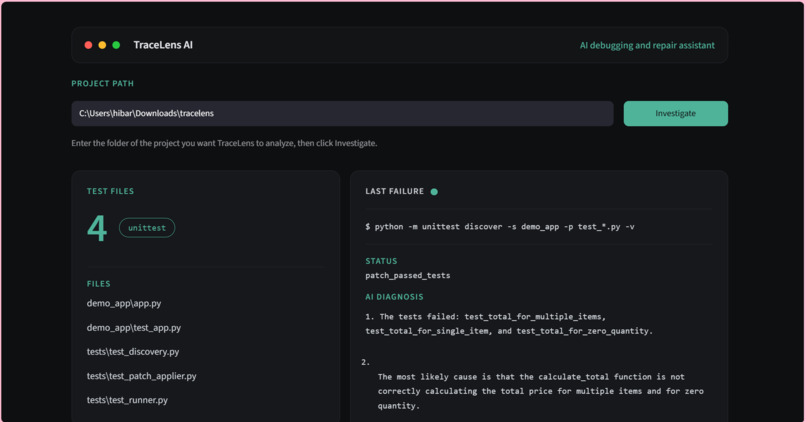Click the STATUS heading
The width and height of the screenshot is (806, 422).
[x=381, y=261]
